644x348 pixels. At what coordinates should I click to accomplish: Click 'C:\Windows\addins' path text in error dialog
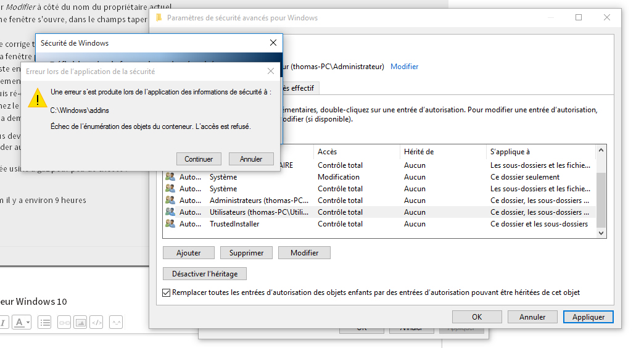pos(80,110)
